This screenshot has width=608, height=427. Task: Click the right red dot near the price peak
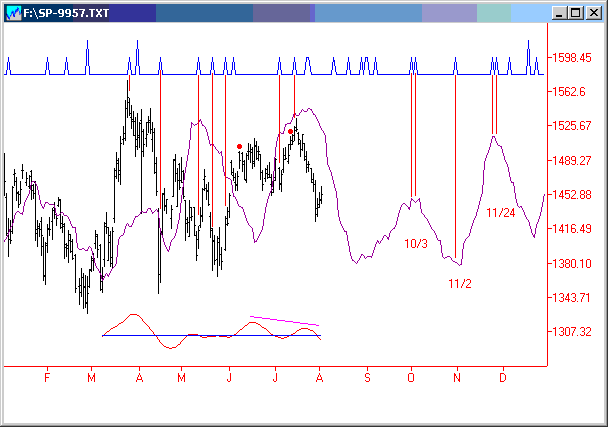[x=290, y=131]
